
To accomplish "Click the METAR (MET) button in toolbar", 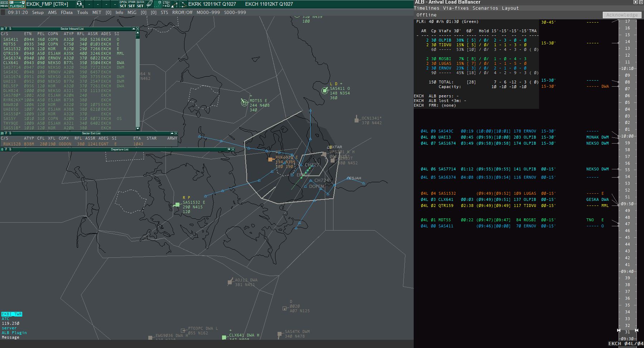I will (97, 13).
